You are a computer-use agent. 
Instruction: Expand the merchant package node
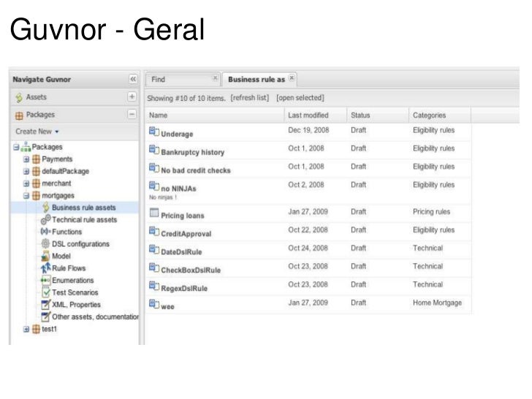pos(26,183)
